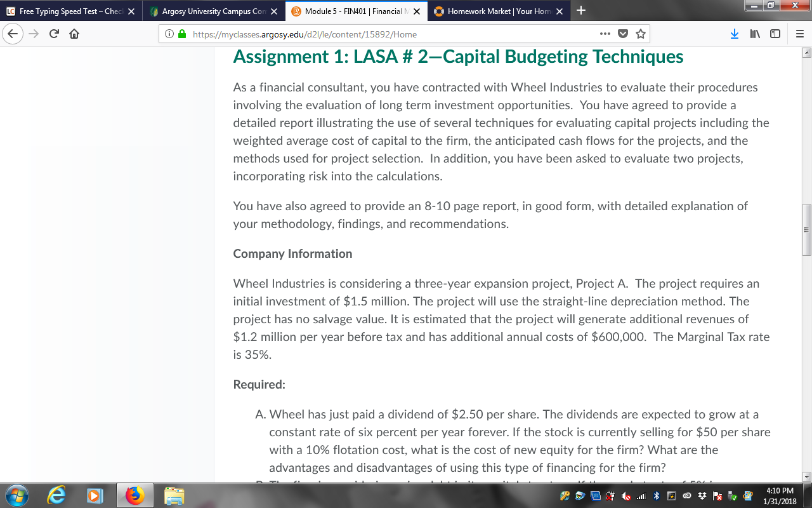The height and width of the screenshot is (508, 812).
Task: Open a new browser tab
Action: [x=582, y=11]
